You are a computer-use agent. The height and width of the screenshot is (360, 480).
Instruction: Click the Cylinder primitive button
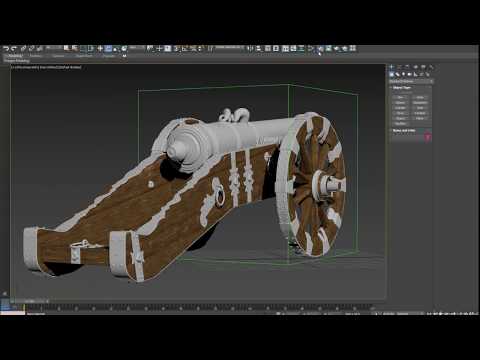(x=400, y=108)
